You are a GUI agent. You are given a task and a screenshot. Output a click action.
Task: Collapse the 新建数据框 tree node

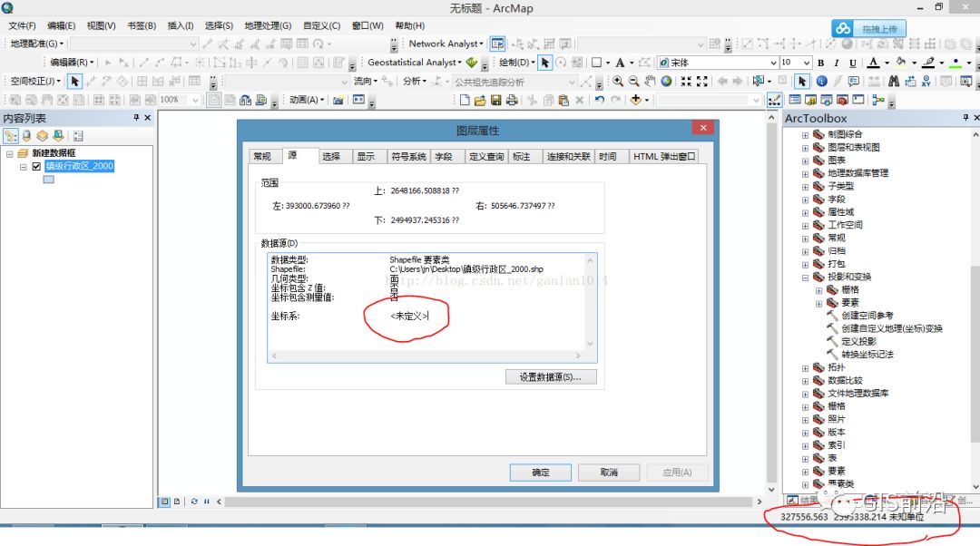(x=9, y=153)
